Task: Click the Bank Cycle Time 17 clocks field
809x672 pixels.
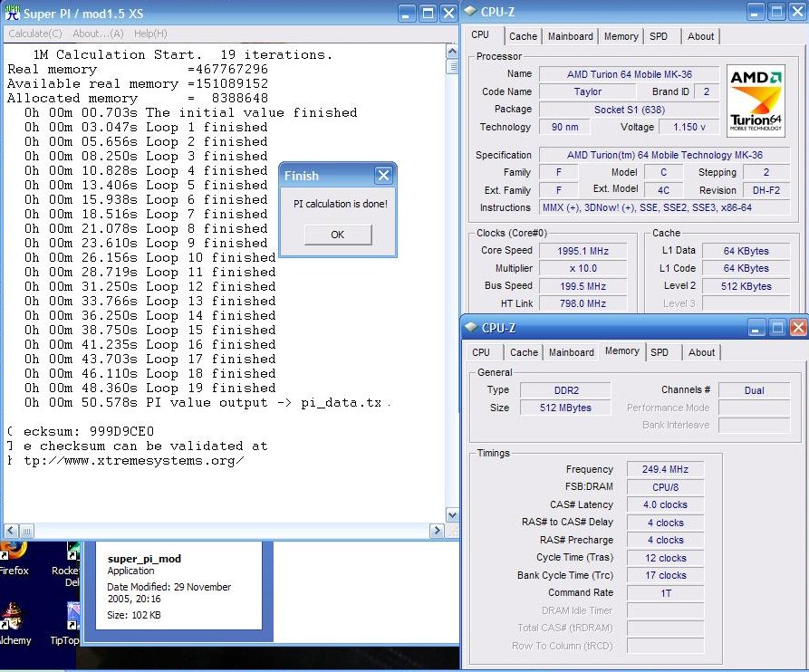Action: pyautogui.click(x=665, y=576)
